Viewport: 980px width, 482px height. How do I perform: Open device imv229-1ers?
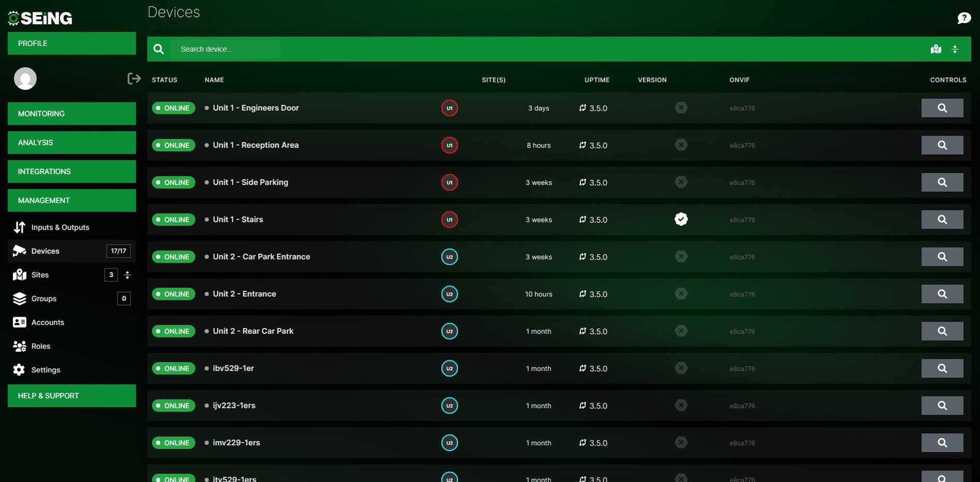click(x=236, y=443)
